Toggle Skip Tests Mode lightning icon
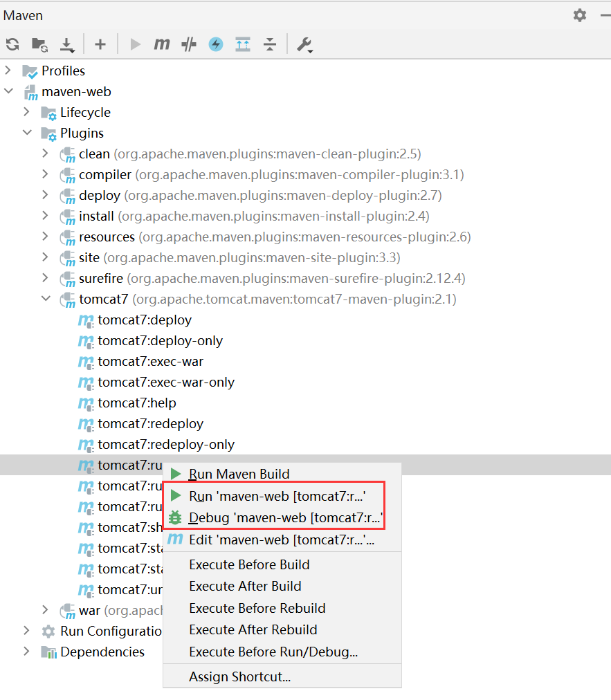The image size is (611, 700). pyautogui.click(x=216, y=44)
